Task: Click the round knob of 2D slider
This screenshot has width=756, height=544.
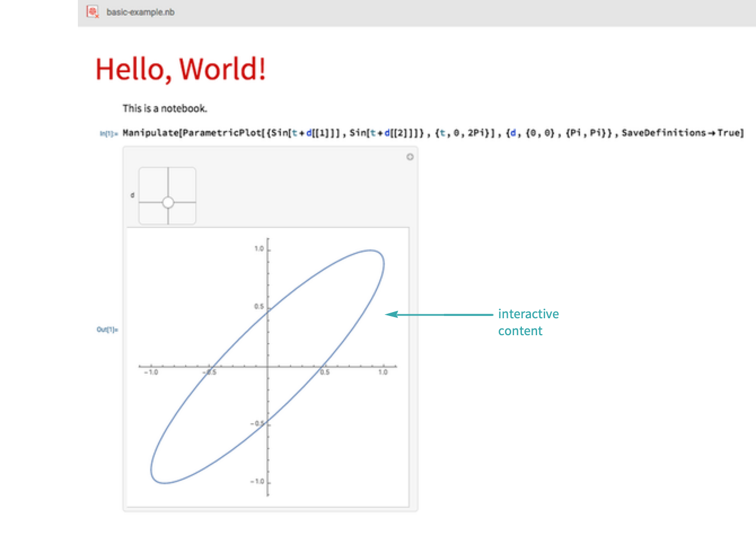Action: (x=168, y=202)
